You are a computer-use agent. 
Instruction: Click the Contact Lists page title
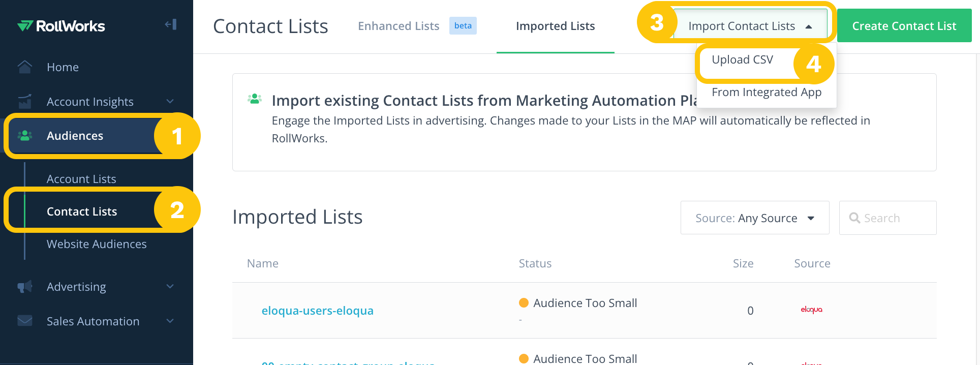pos(270,26)
